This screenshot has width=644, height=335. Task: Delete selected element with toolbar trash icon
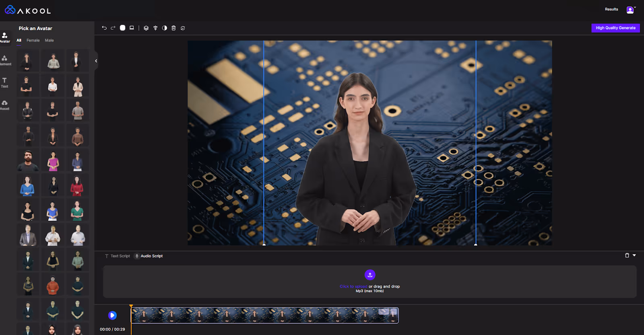tap(173, 28)
